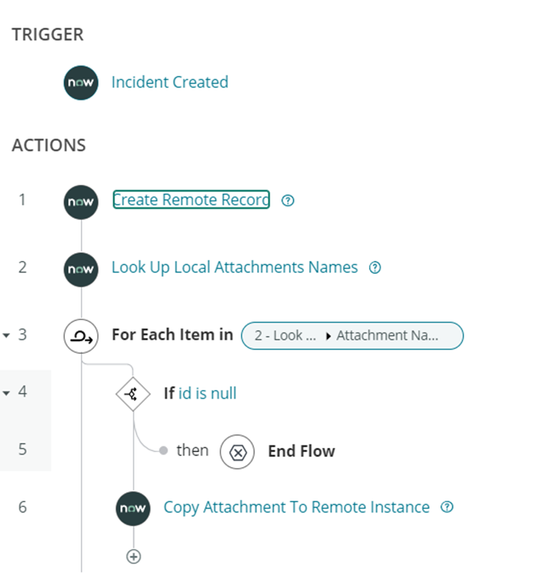Open Copy Attachment To Remote Instance action

tap(297, 507)
